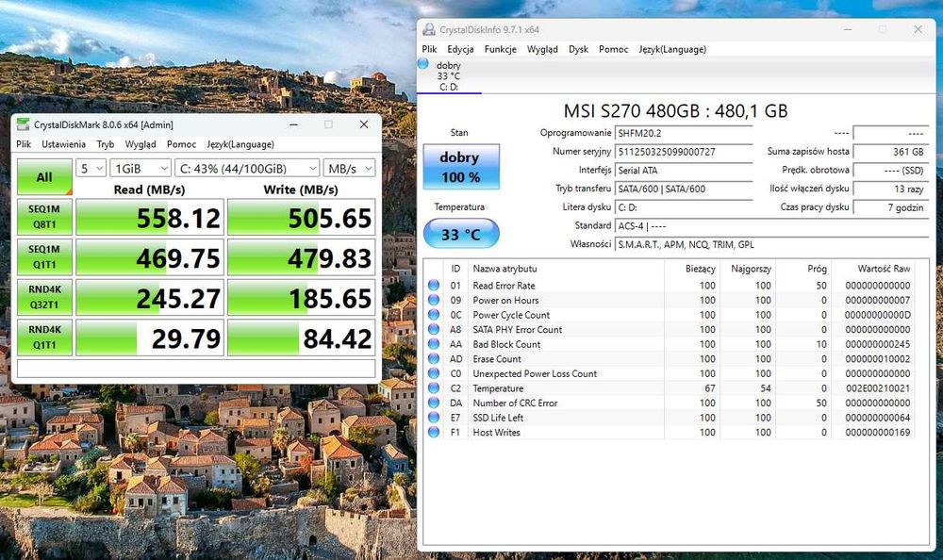The width and height of the screenshot is (943, 560).
Task: Click the CrystalDiskMark app icon in title bar
Action: (x=23, y=124)
